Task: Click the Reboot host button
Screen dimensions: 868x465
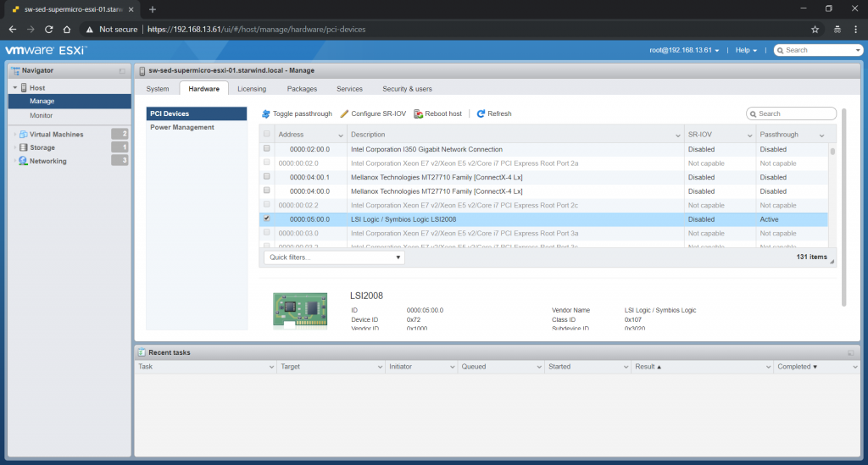Action: click(x=438, y=113)
